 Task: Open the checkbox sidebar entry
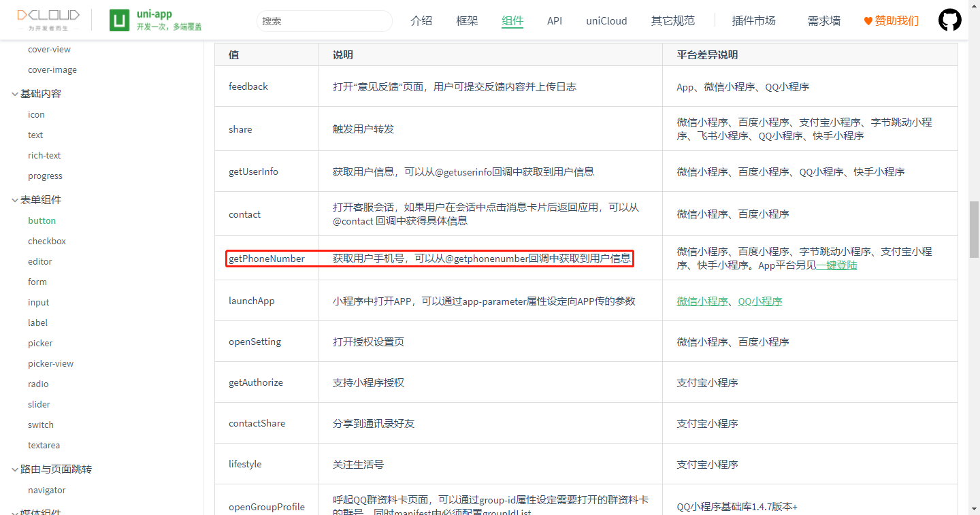[x=46, y=241]
